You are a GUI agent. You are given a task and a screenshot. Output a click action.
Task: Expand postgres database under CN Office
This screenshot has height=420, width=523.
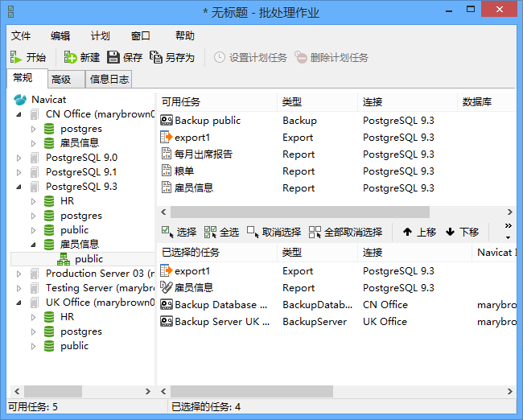[x=33, y=129]
